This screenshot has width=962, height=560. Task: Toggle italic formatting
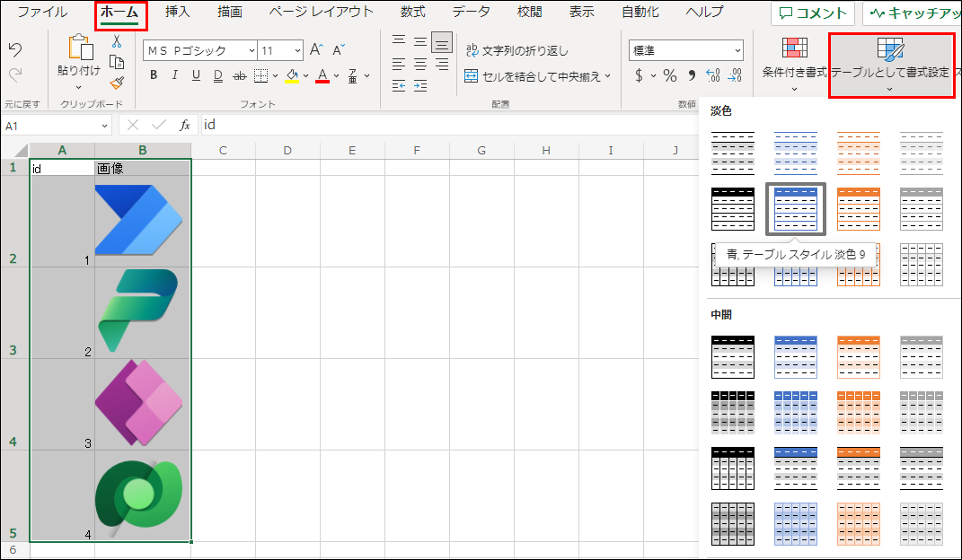tap(175, 75)
